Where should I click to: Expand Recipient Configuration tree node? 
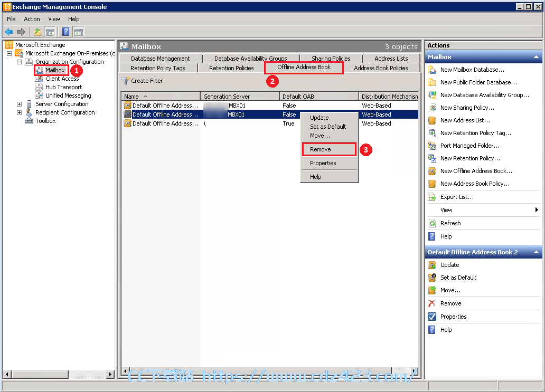(x=20, y=112)
